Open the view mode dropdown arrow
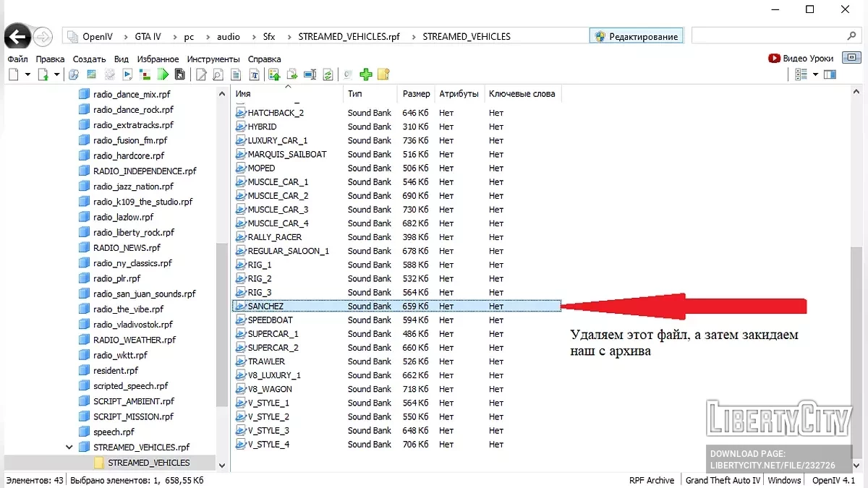 pos(815,74)
